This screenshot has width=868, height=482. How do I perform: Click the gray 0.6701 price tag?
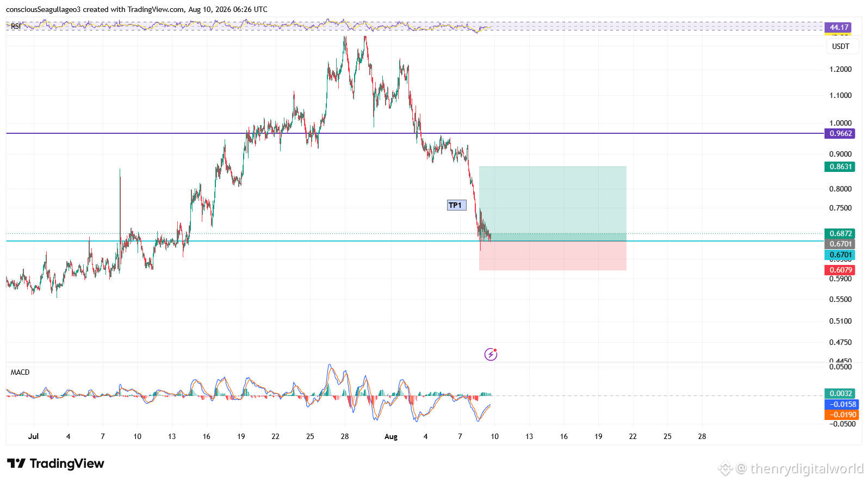click(x=840, y=244)
